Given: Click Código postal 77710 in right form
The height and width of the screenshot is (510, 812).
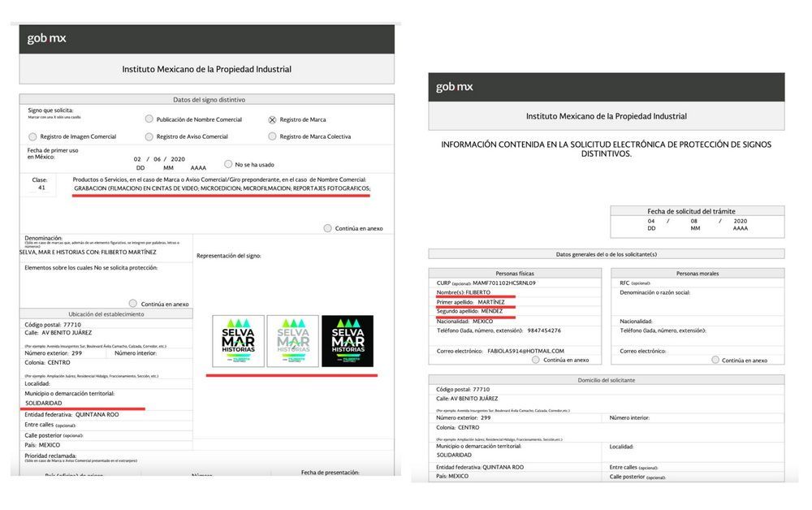Looking at the screenshot, I should 463,389.
